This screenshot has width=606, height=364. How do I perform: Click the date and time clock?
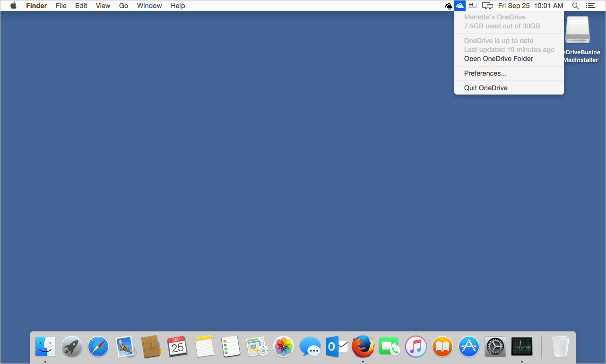(x=531, y=6)
